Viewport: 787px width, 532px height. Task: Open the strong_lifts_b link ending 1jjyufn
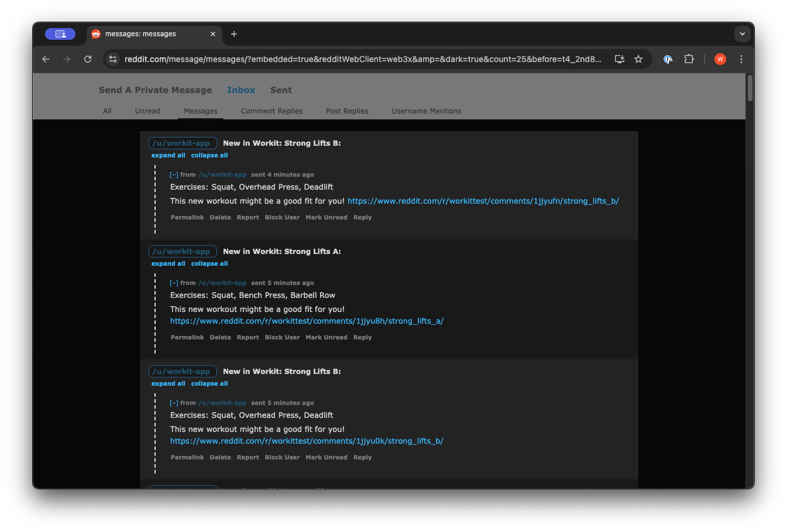[483, 201]
